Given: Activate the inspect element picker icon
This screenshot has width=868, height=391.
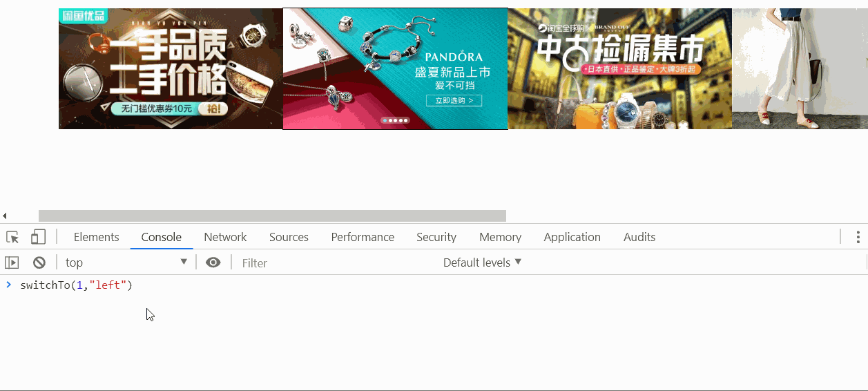Looking at the screenshot, I should (12, 237).
